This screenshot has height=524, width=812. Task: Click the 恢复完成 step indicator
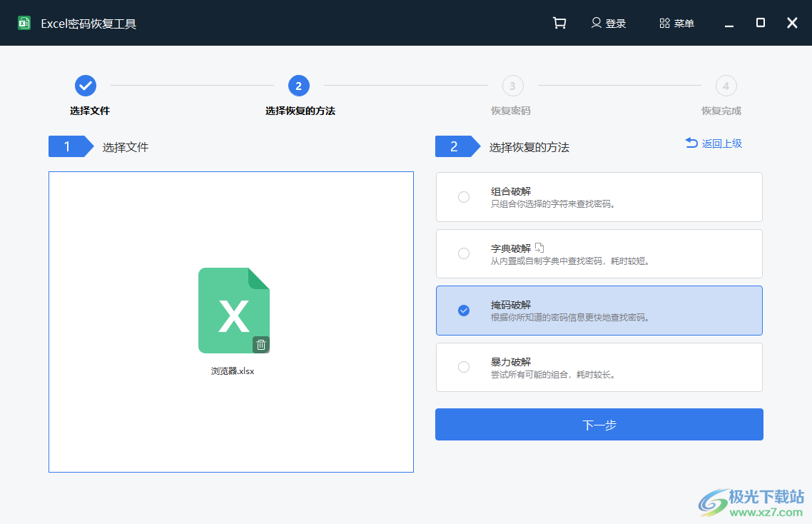pyautogui.click(x=726, y=85)
